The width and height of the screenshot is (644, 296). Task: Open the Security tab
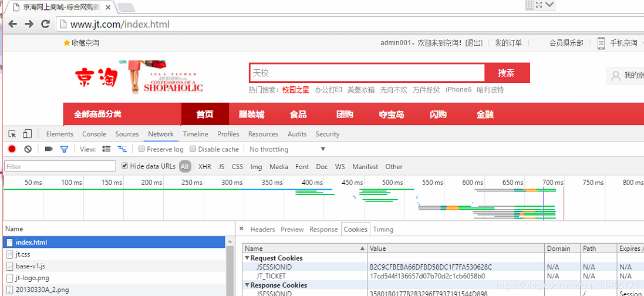pyautogui.click(x=328, y=134)
